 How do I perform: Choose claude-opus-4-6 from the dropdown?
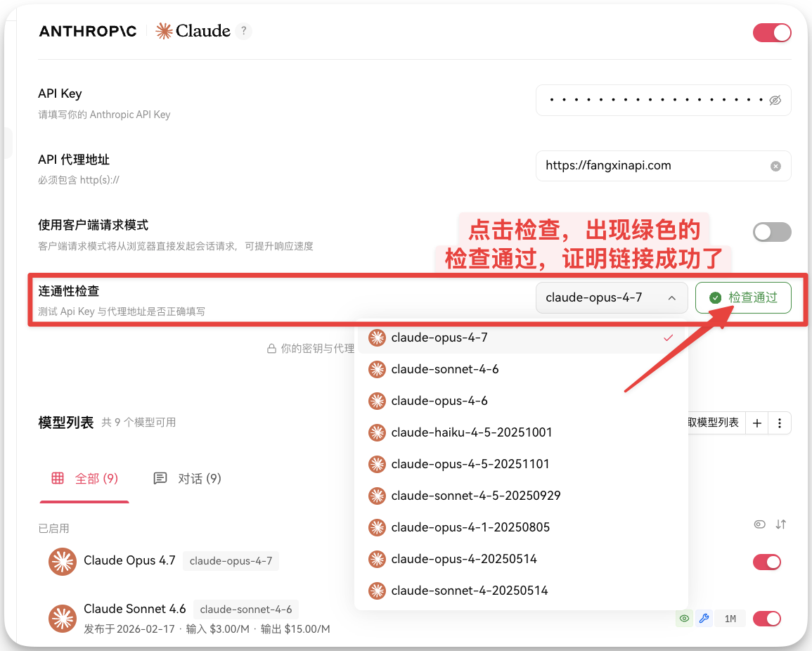tap(521, 401)
